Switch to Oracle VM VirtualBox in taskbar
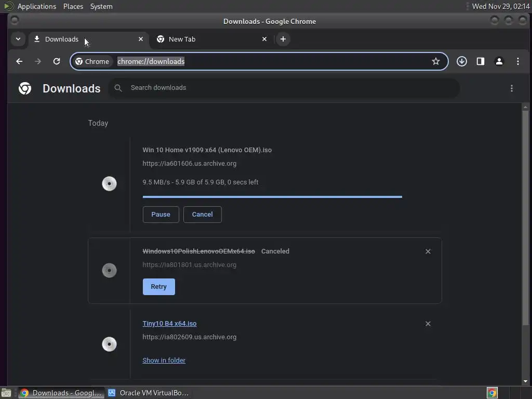This screenshot has height=399, width=532. coord(149,393)
